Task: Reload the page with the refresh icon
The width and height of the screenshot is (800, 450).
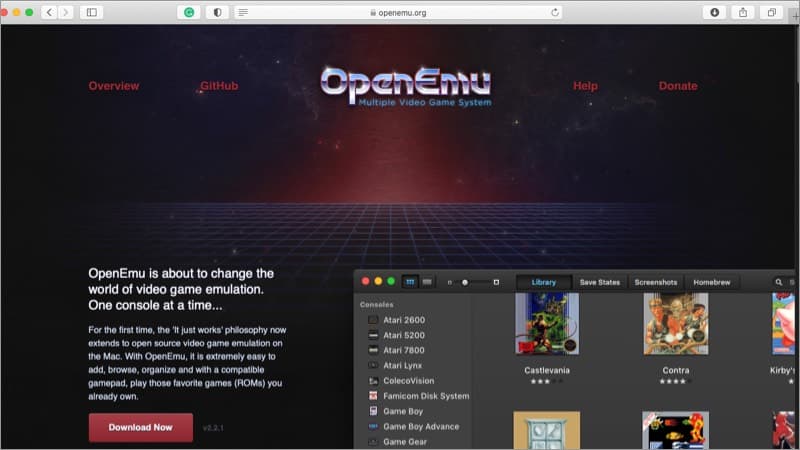Action: [x=555, y=12]
